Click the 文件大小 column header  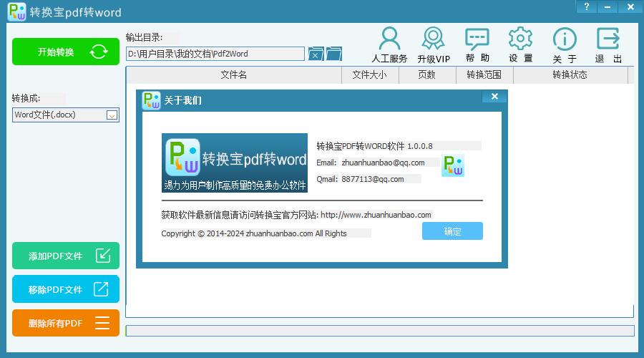(370, 74)
